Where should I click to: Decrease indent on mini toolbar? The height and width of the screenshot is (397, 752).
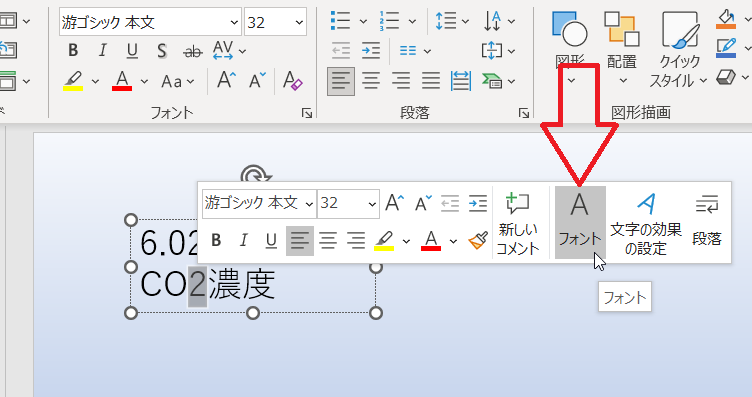click(450, 203)
